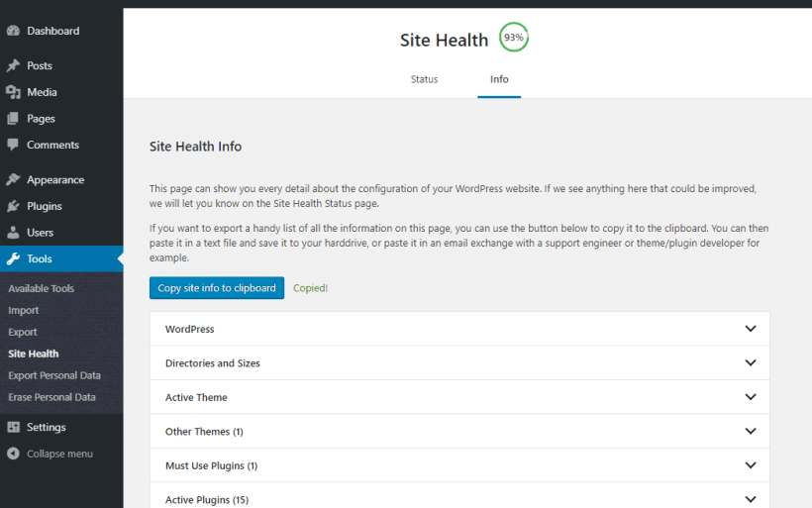Select the Info tab

coord(499,79)
